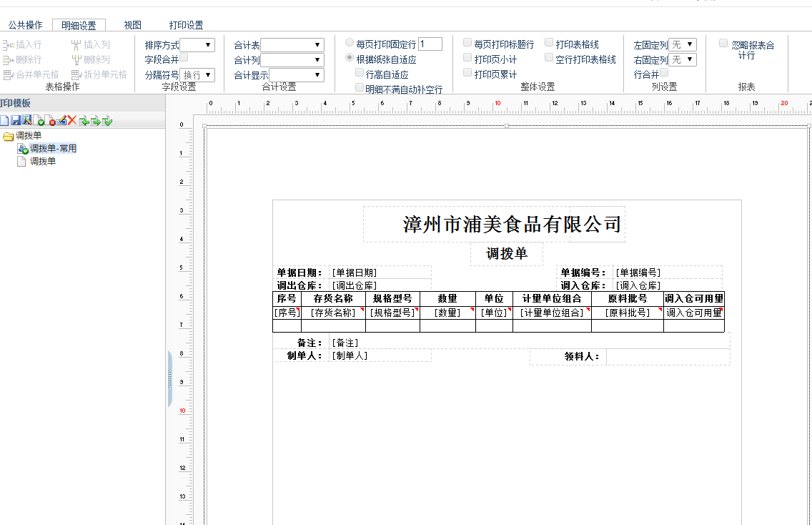Switch to 打印设置 tab
Screen dimensions: 812x525
pyautogui.click(x=186, y=25)
